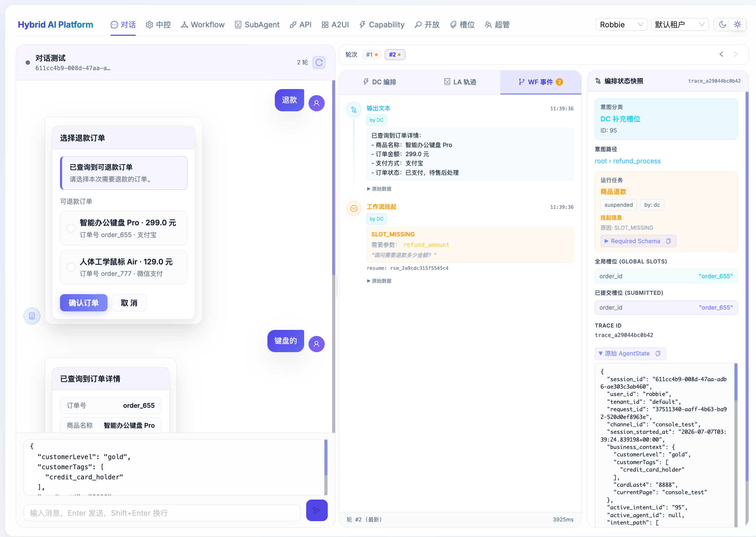Collapse the 原始 AgentState section

[x=624, y=354]
